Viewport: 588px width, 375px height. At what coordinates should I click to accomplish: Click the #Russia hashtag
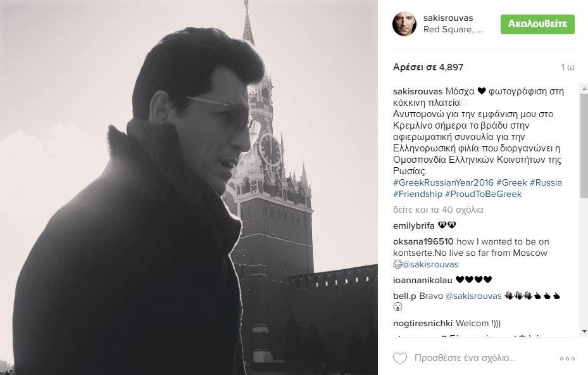click(546, 183)
